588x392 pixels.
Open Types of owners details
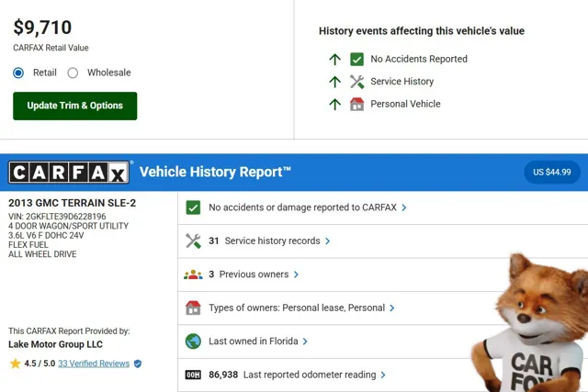392,308
